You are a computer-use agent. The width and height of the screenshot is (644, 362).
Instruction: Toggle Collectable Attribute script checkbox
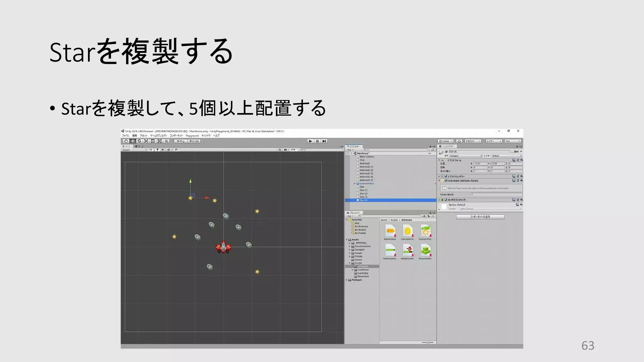[446, 181]
